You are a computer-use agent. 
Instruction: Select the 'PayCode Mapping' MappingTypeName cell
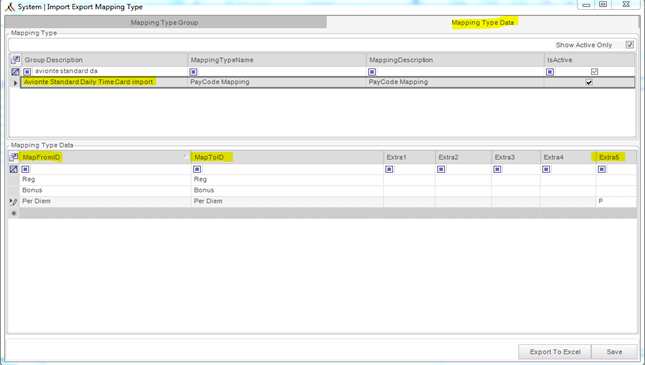(x=277, y=82)
